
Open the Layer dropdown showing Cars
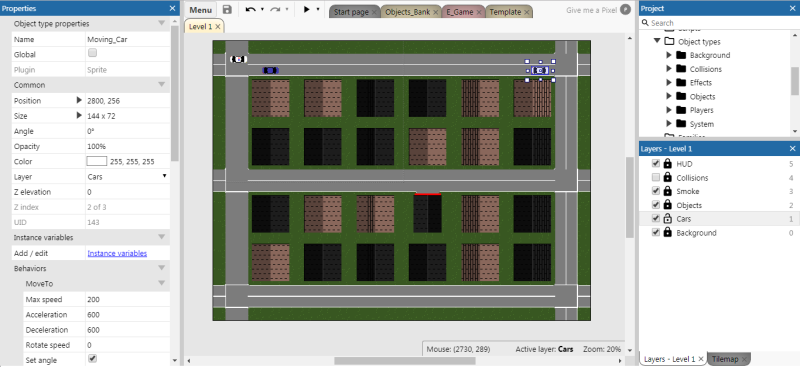(128, 177)
